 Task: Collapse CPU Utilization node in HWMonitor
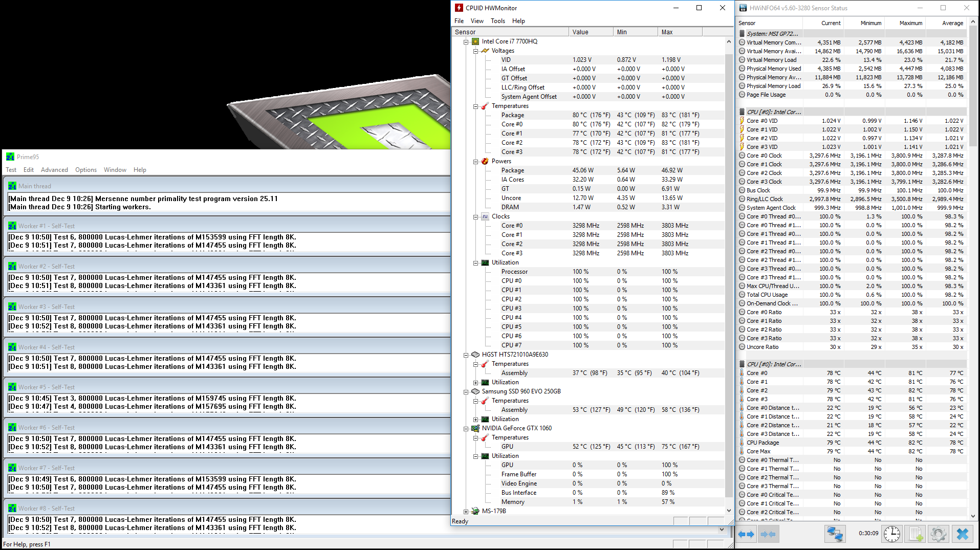(x=475, y=263)
